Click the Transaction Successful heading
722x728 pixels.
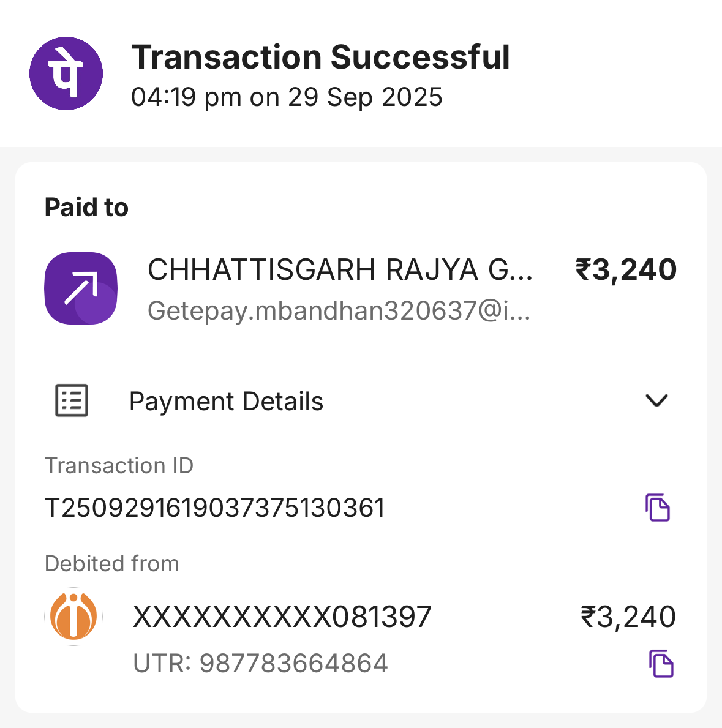(x=320, y=58)
